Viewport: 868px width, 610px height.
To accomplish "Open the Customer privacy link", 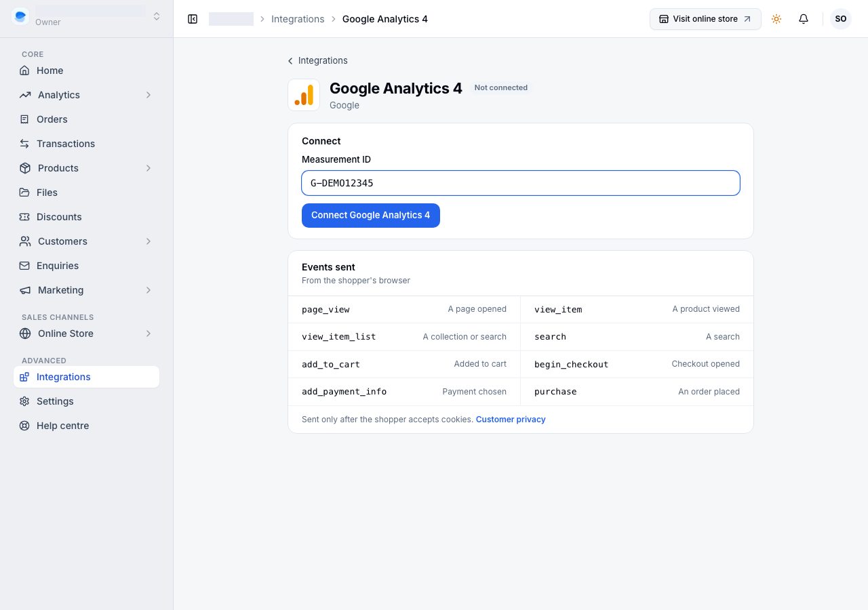I will (511, 420).
